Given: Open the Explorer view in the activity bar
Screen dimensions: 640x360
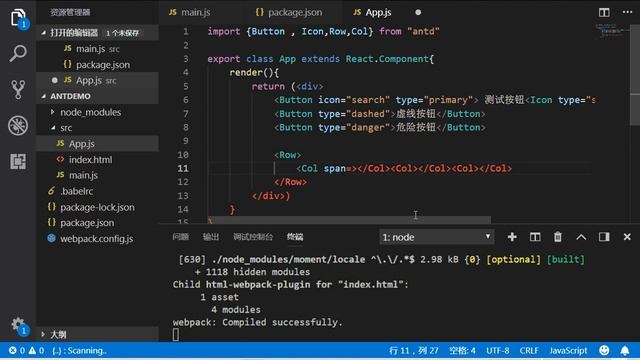Looking at the screenshot, I should coord(18,18).
